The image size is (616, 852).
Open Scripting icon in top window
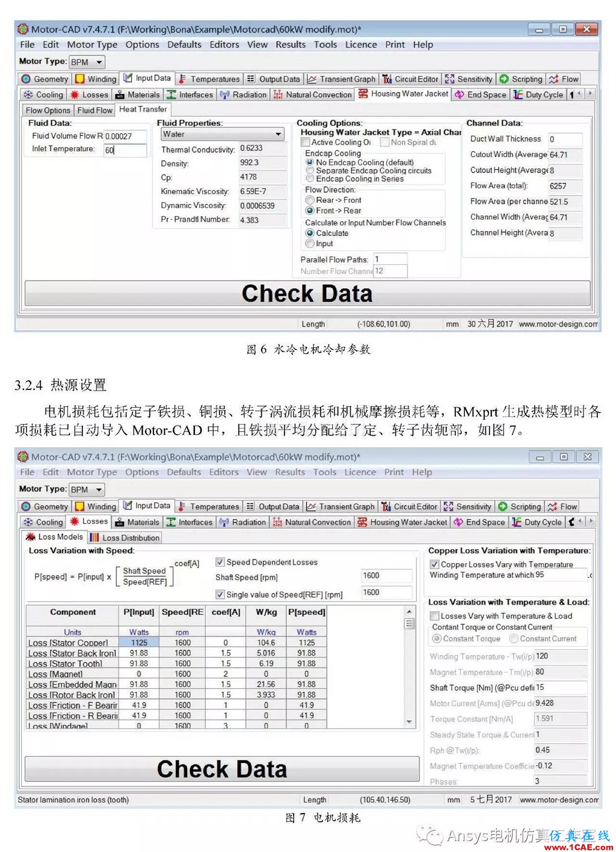point(504,79)
